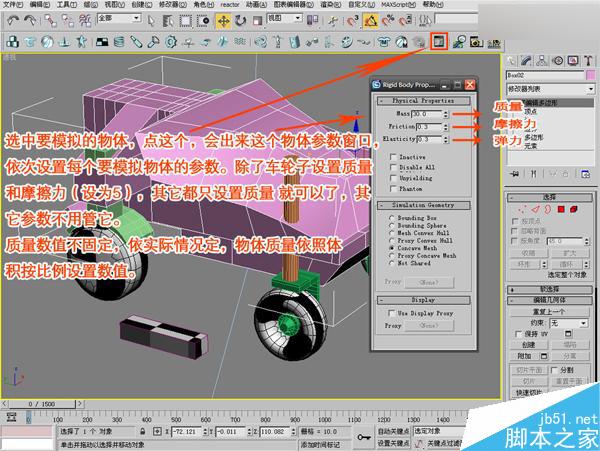
Task: Open the 视图 reference coordinate dropdown
Action: (x=285, y=18)
